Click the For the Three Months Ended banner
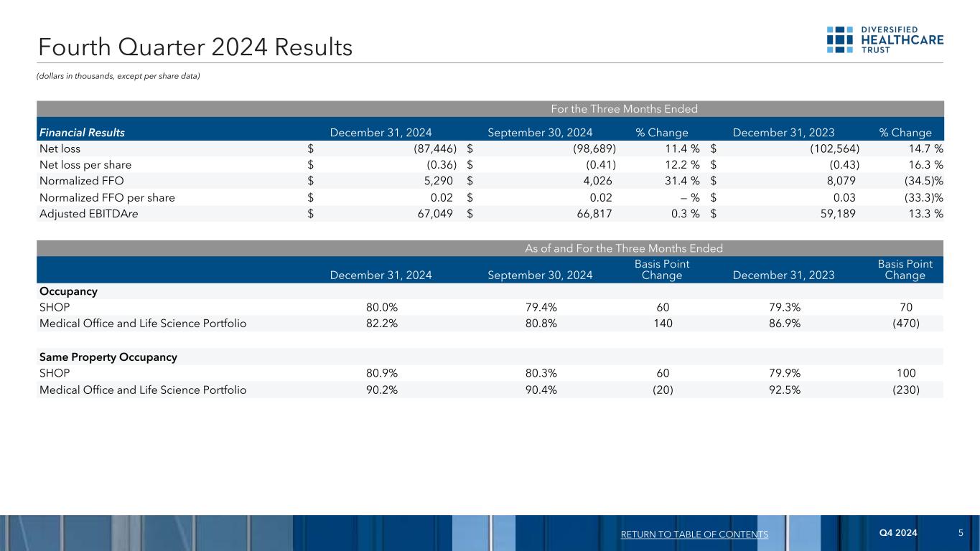Screen dimensions: 980x551 490,109
